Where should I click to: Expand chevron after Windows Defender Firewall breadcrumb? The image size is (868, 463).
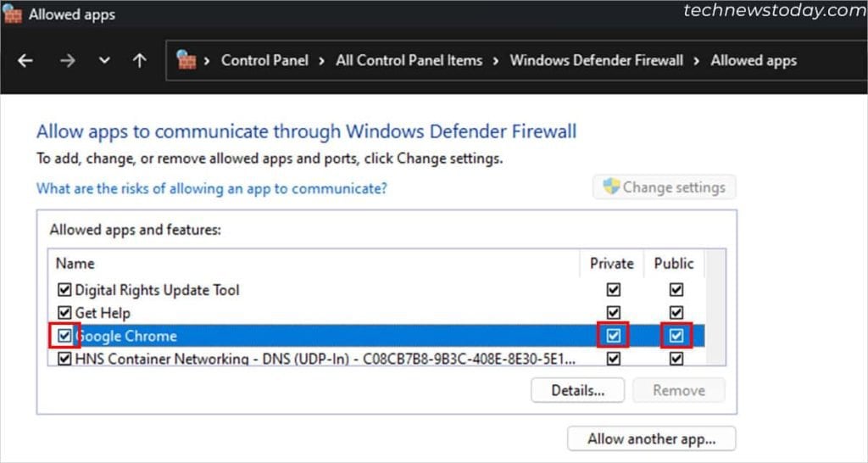697,61
